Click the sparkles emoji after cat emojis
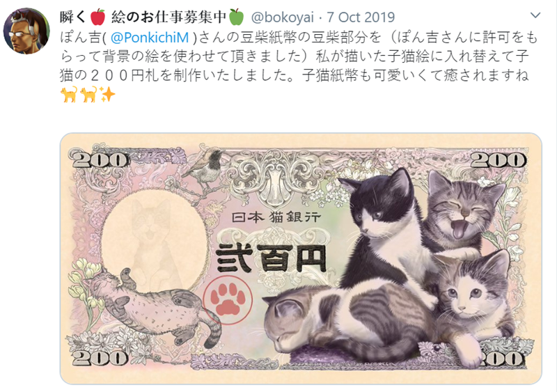Screen dimensions: 557x392 108,94
